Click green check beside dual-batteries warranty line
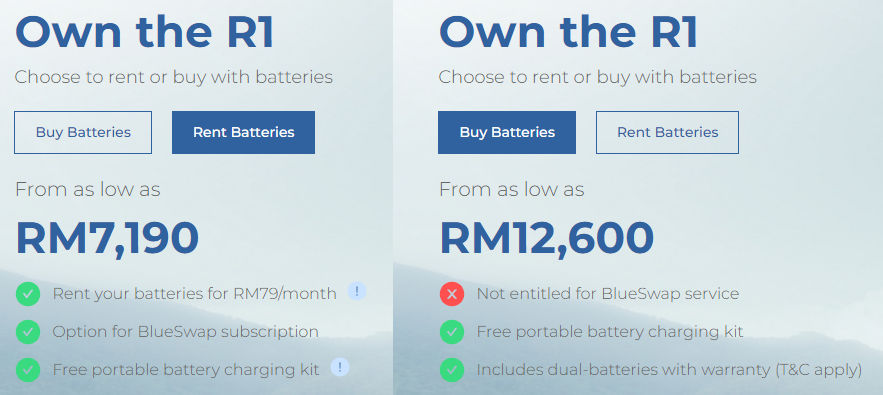883x395 pixels. pos(452,370)
